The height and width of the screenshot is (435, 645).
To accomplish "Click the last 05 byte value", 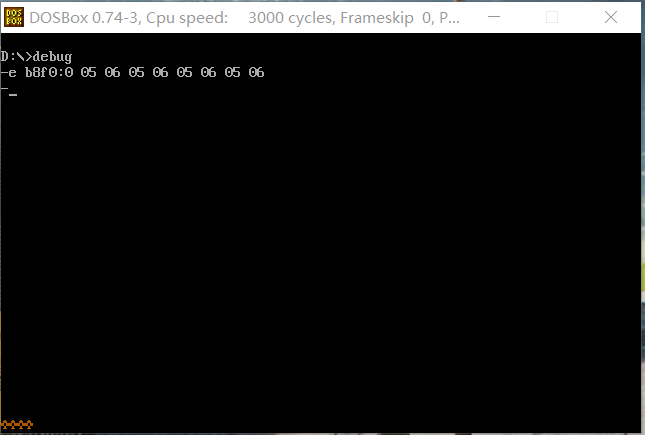I will click(232, 72).
